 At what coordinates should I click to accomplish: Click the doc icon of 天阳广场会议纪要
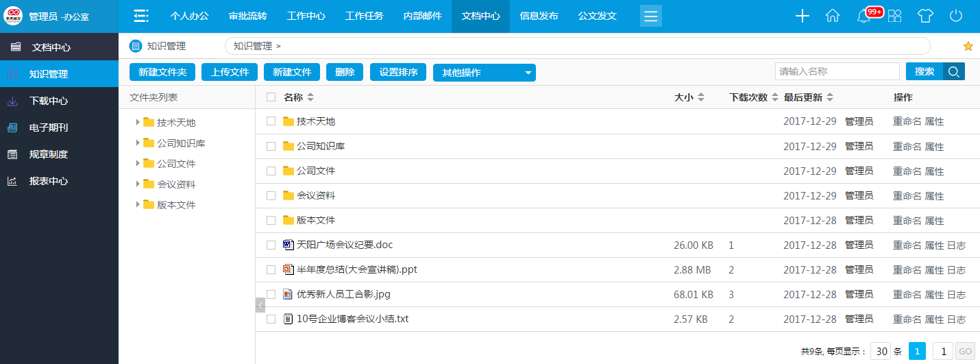[288, 245]
